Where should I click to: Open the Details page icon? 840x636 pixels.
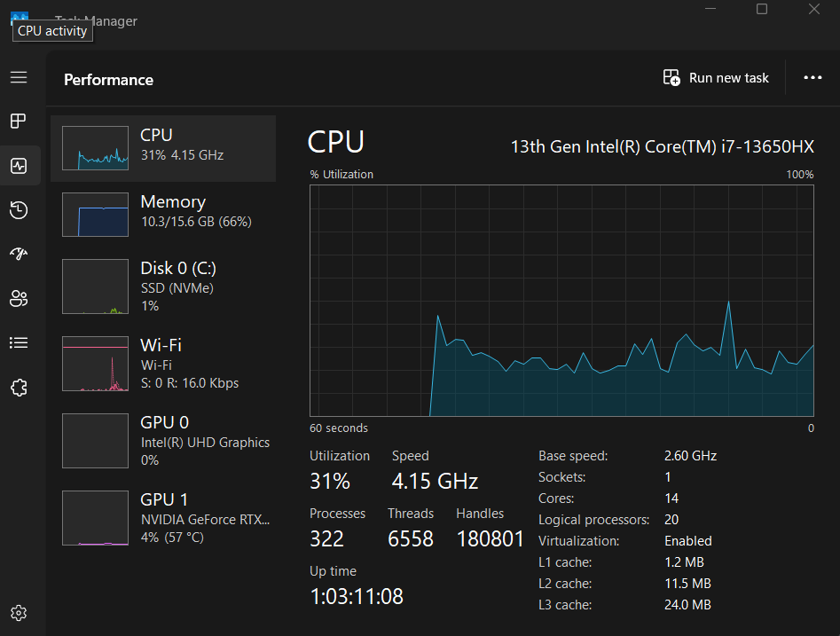tap(19, 343)
